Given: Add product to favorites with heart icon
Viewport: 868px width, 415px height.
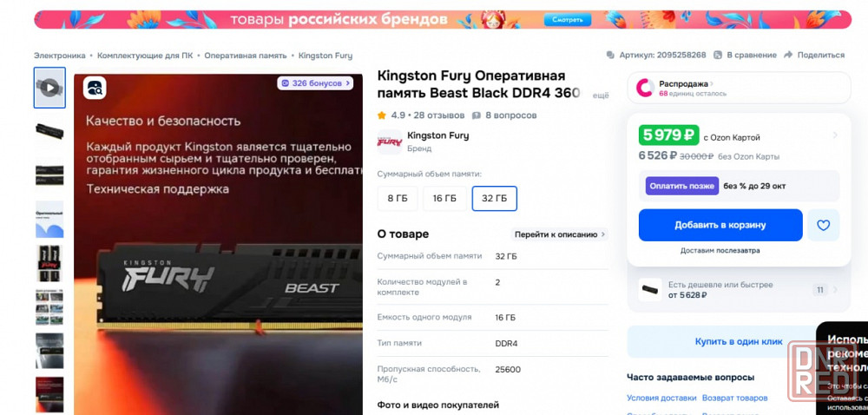Looking at the screenshot, I should click(x=823, y=225).
